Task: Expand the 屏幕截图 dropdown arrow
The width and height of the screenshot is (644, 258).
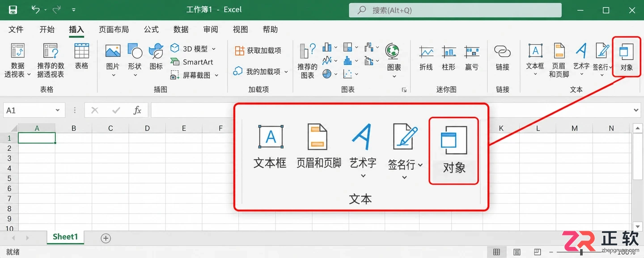Action: tap(216, 76)
